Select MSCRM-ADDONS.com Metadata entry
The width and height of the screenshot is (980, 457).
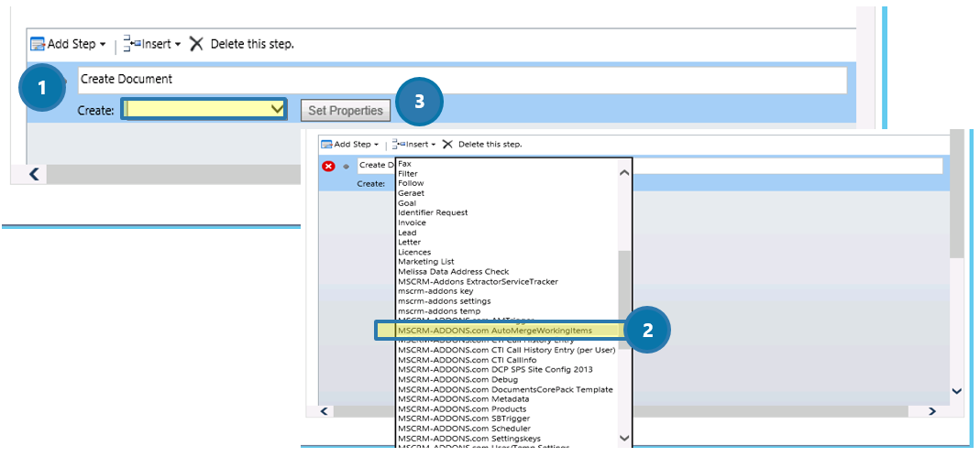coord(463,399)
